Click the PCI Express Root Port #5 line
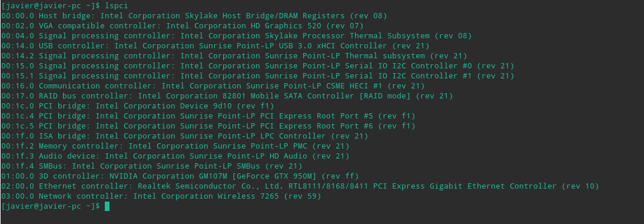 coord(208,116)
